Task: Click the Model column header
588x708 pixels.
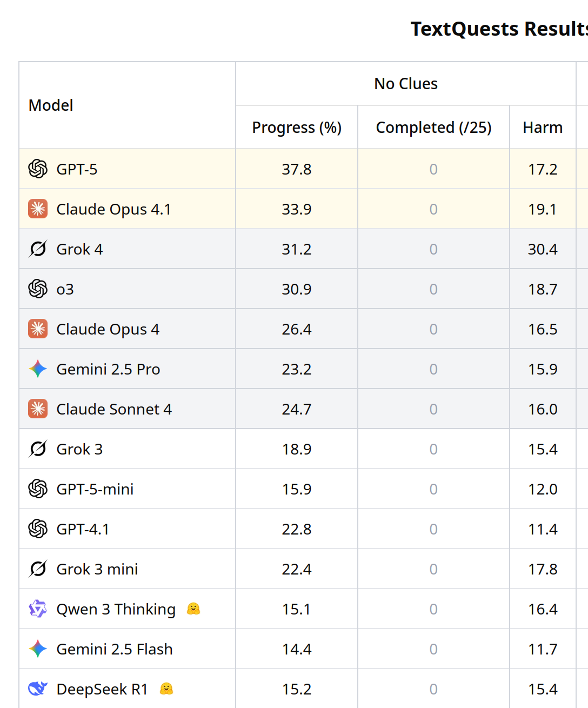Action: point(51,105)
